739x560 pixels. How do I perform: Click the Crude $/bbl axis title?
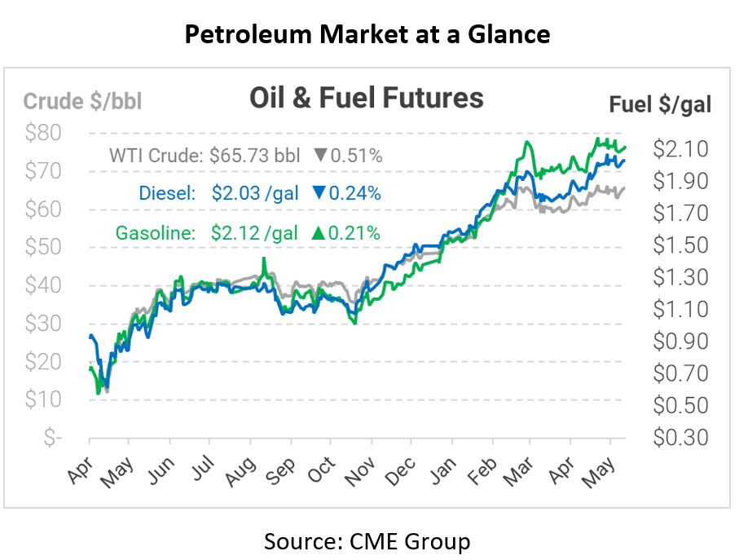82,102
